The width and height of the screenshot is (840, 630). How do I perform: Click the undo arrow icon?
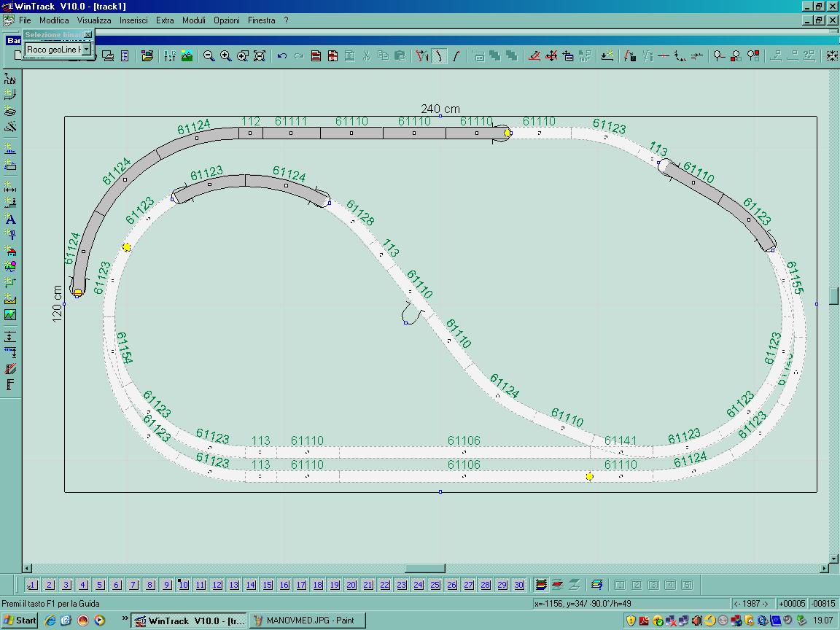click(x=281, y=55)
